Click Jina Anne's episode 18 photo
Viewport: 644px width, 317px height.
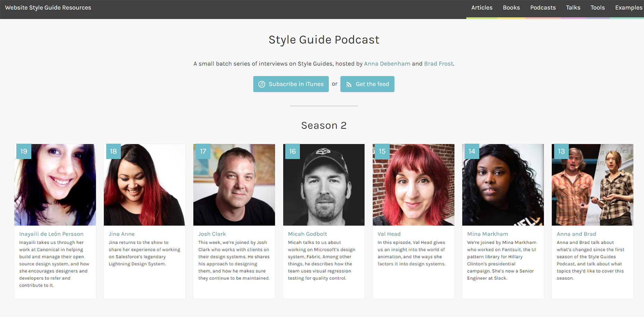tap(145, 185)
